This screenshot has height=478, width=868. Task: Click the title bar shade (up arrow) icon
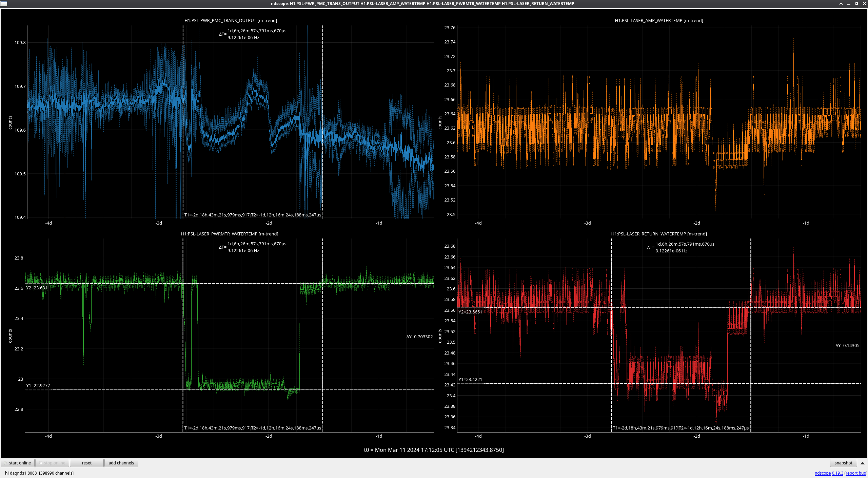click(x=841, y=4)
